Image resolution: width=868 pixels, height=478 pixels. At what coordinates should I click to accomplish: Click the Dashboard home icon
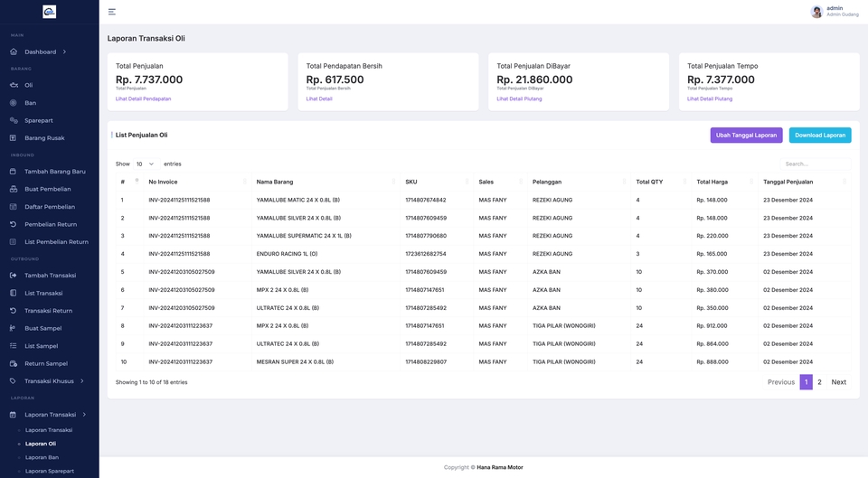[x=14, y=52]
